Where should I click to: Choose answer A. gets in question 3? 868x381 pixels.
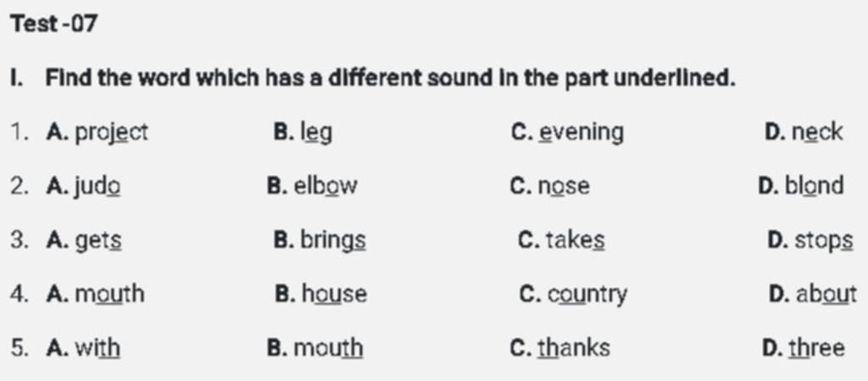pos(84,241)
